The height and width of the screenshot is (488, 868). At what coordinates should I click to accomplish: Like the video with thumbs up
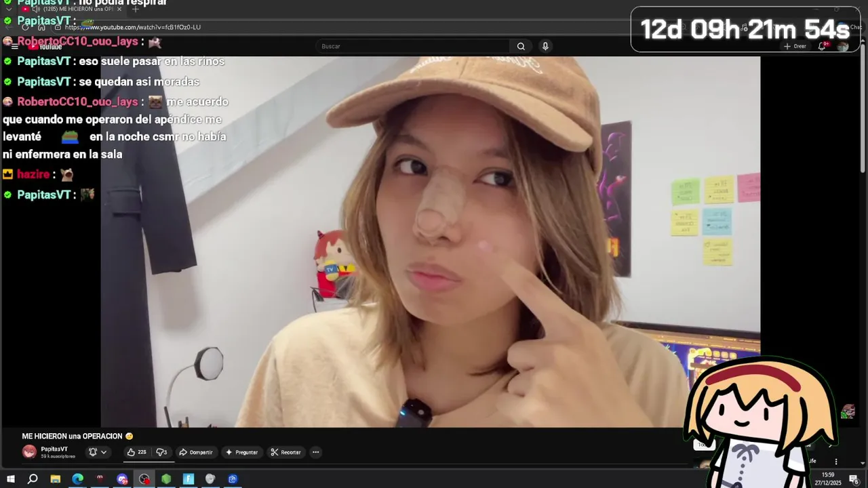coord(136,452)
